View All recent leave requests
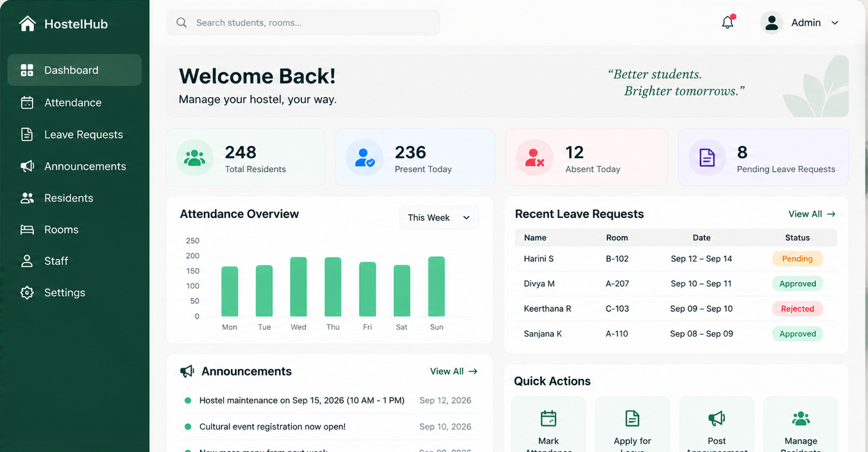The height and width of the screenshot is (452, 868). [812, 214]
